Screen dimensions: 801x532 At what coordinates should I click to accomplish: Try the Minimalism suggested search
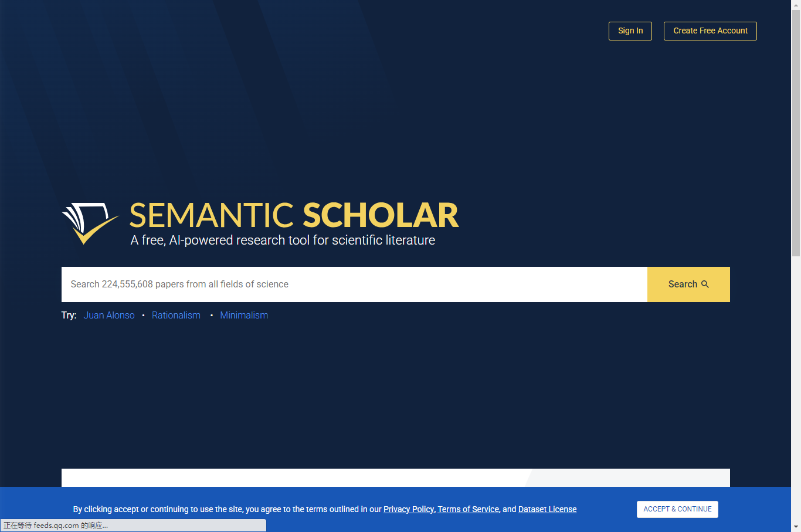pos(244,316)
